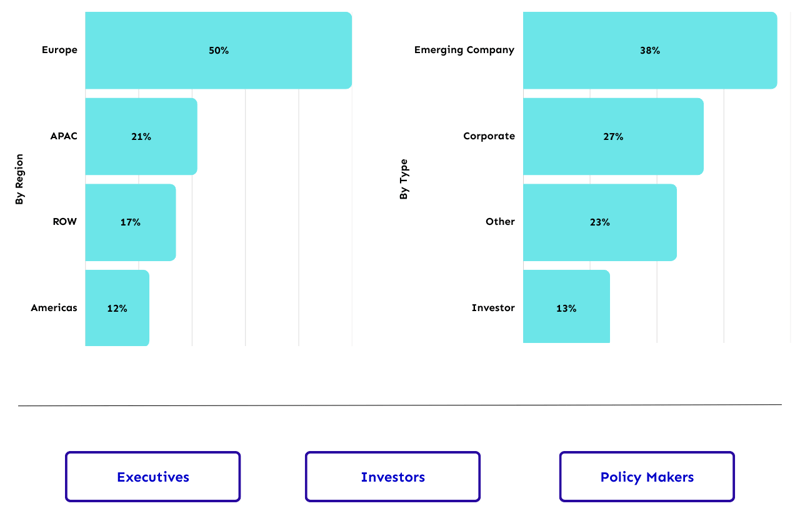Click the Corporate axis label
This screenshot has width=800, height=516.
(489, 136)
